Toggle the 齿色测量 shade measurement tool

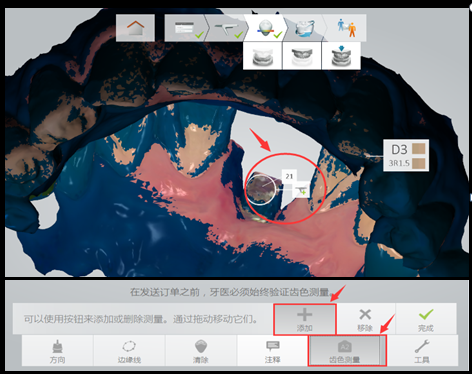tap(345, 351)
